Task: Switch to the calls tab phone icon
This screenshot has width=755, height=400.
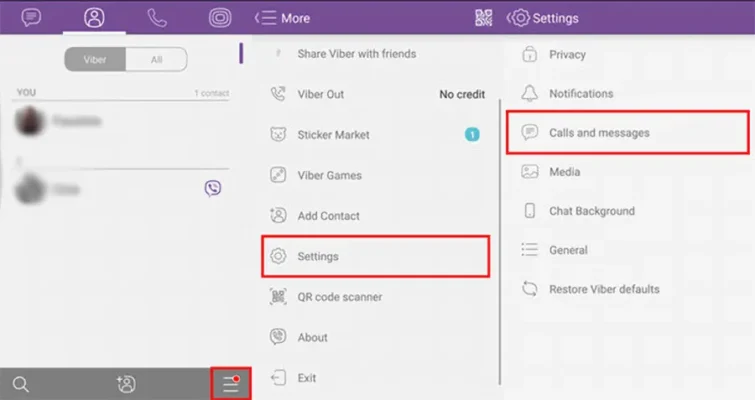Action: [157, 18]
